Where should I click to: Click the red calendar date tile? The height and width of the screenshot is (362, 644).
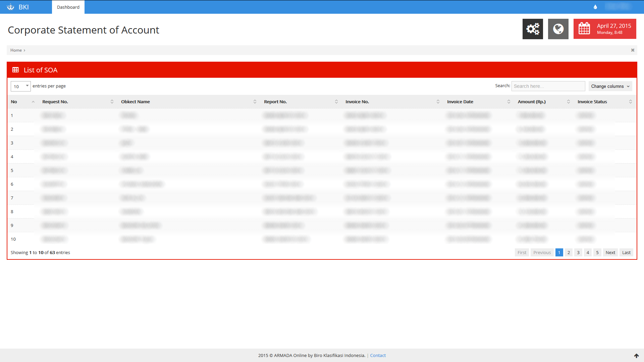604,29
